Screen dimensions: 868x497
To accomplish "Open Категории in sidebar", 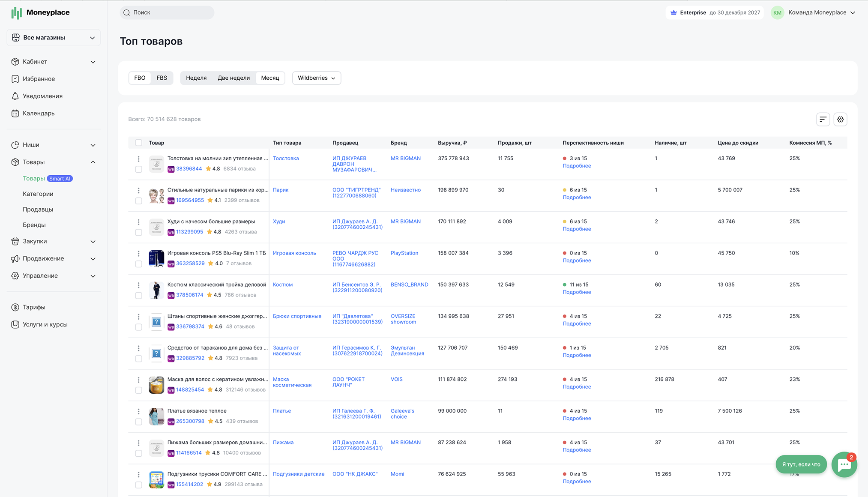I will click(x=38, y=194).
